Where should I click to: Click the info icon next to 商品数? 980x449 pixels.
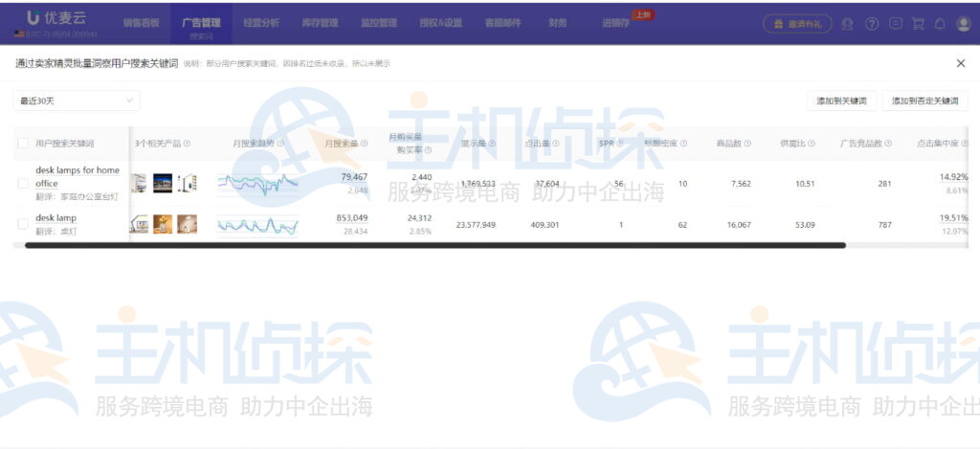coord(747,144)
